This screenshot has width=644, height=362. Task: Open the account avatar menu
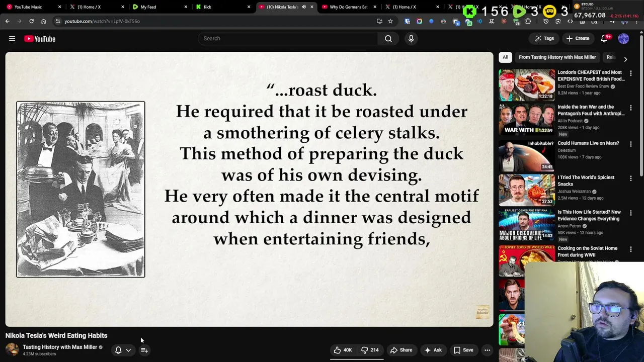[623, 39]
